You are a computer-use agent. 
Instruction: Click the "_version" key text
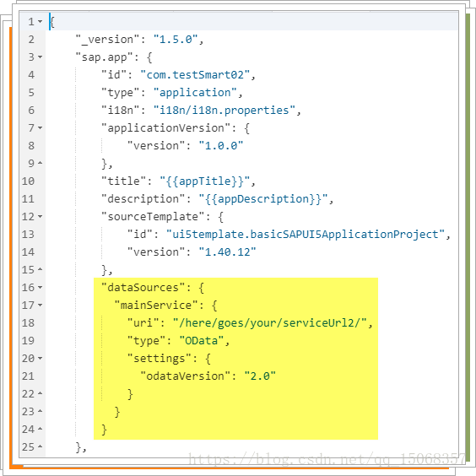click(x=107, y=40)
